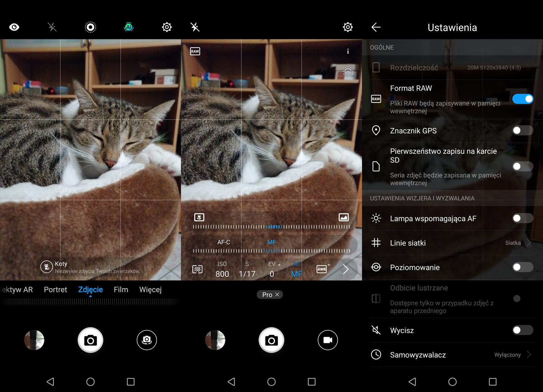Viewport: 543px width, 392px height.
Task: Tap the Znacznik GPS pin icon
Action: click(376, 130)
